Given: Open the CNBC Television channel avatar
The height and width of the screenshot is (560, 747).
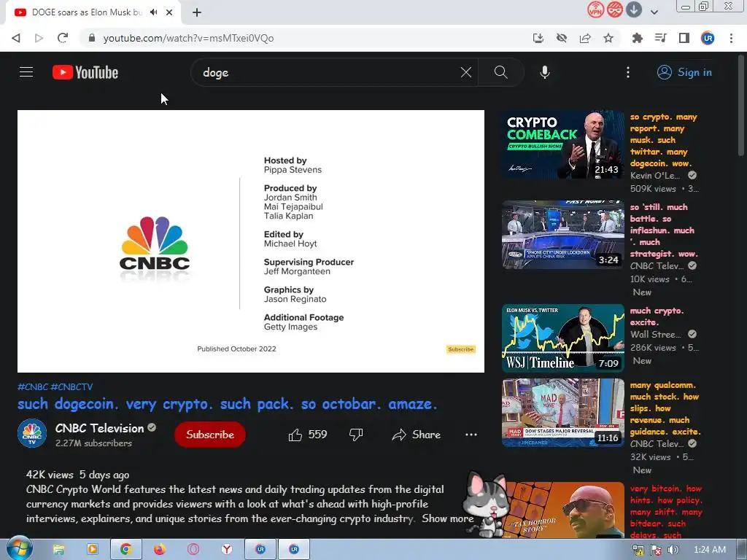Looking at the screenshot, I should (32, 433).
